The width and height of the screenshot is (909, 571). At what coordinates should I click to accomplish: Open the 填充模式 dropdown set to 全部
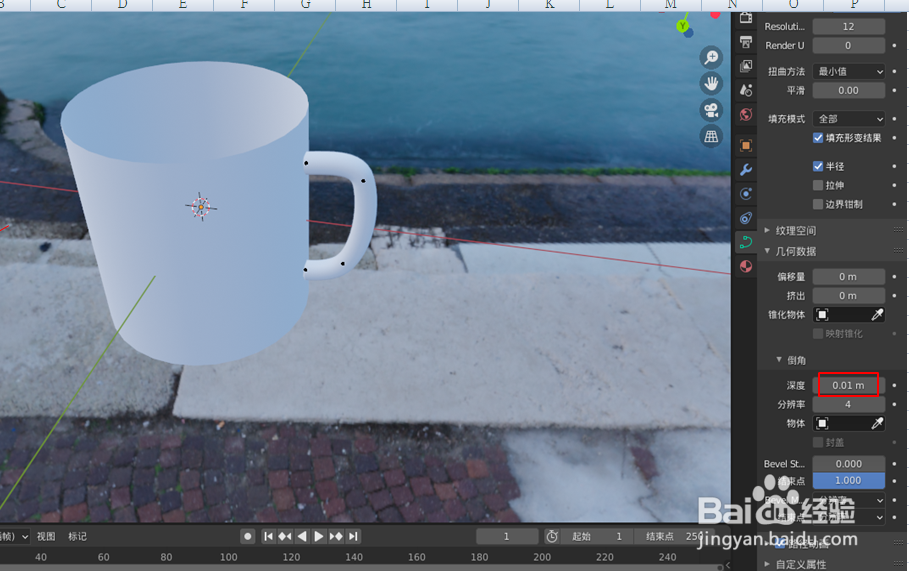tap(849, 119)
